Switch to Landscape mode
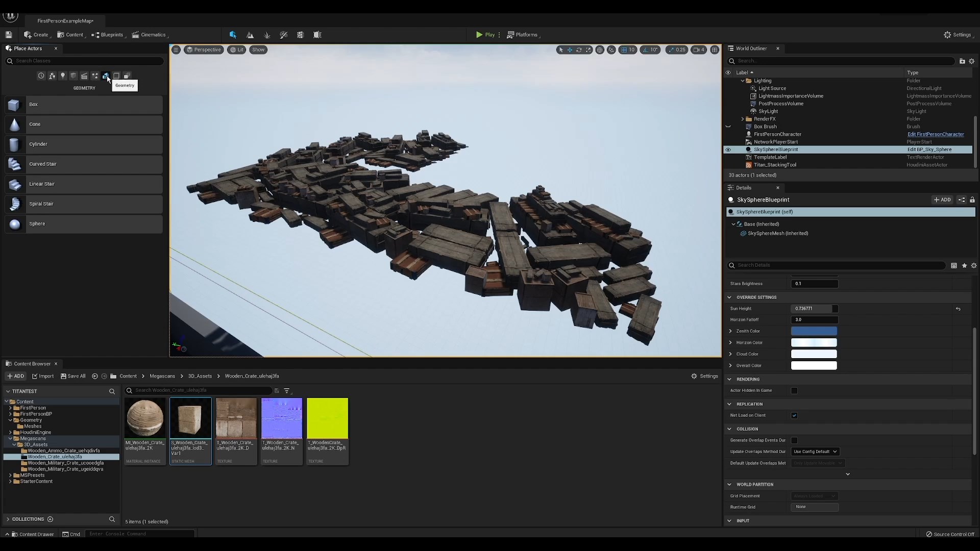 click(x=250, y=35)
